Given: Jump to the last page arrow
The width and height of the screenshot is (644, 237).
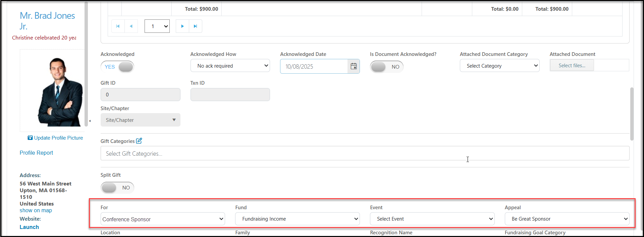Looking at the screenshot, I should [x=196, y=26].
